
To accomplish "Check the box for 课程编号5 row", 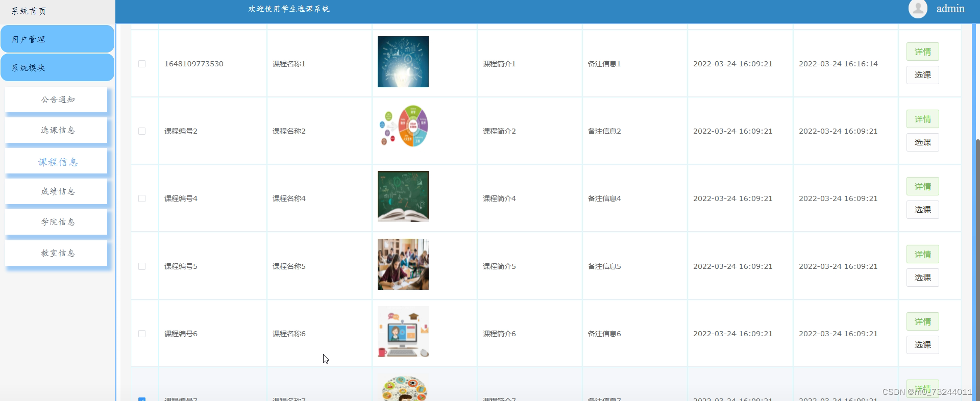I will point(142,266).
